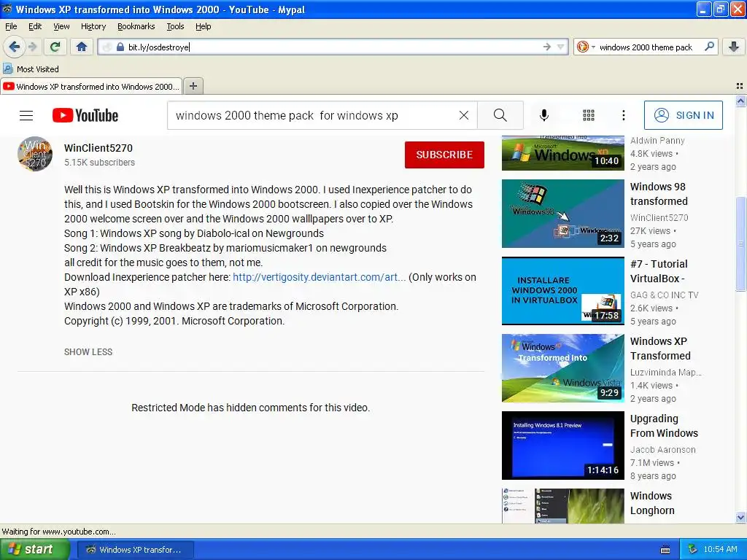
Task: Click the YouTube search magnifier button
Action: coord(500,115)
